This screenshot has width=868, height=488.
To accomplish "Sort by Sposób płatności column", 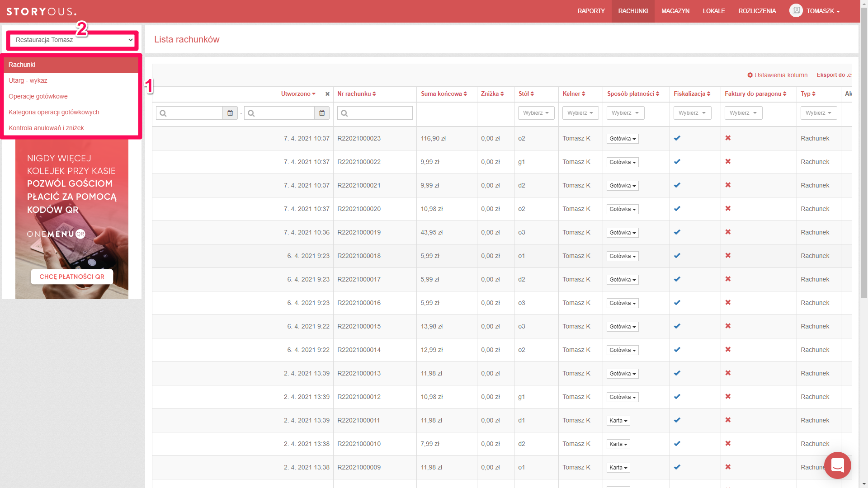I will 633,94.
